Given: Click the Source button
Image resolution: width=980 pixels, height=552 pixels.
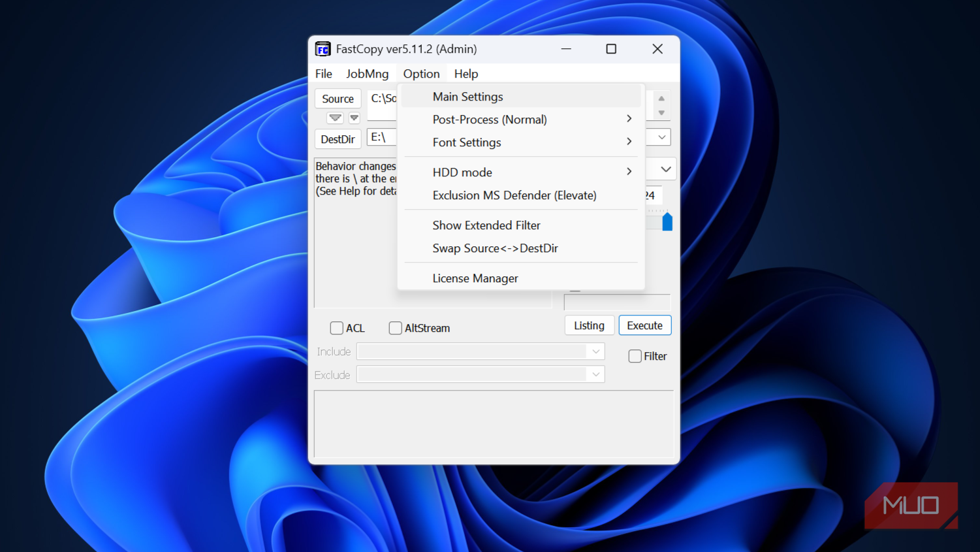Looking at the screenshot, I should (x=338, y=99).
